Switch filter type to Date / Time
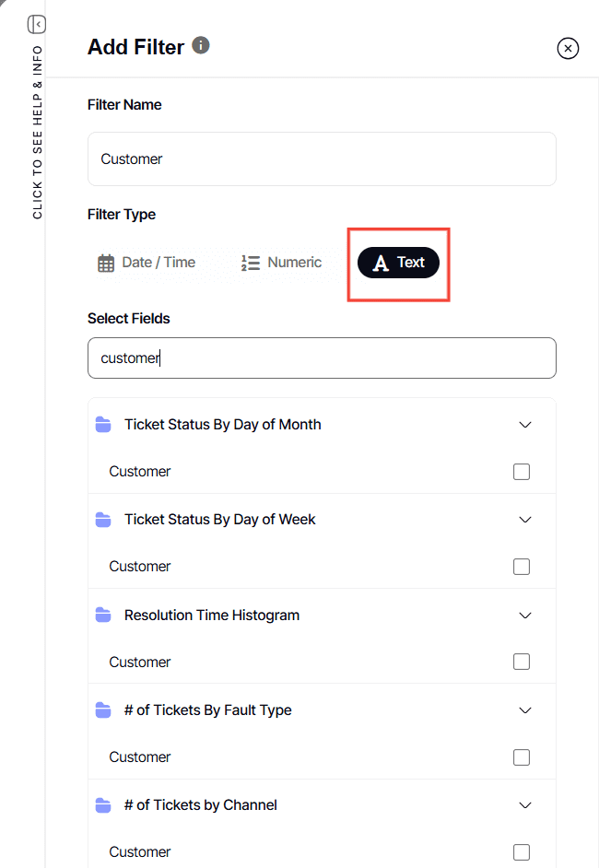This screenshot has width=599, height=868. point(147,262)
